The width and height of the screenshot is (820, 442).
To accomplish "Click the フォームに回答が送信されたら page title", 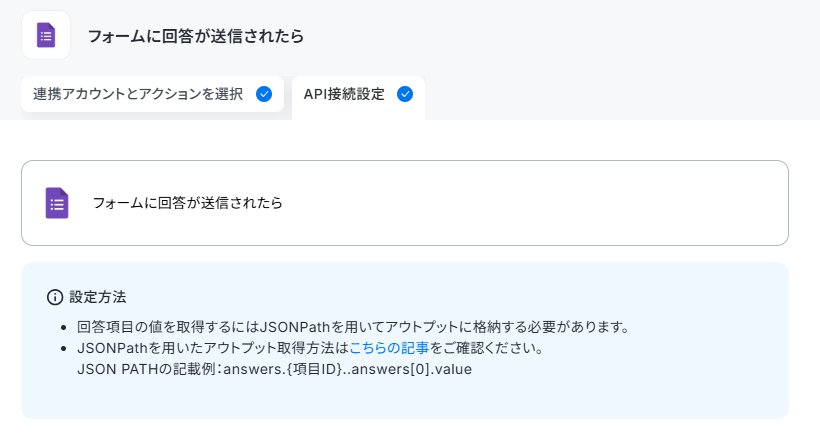I will (196, 36).
